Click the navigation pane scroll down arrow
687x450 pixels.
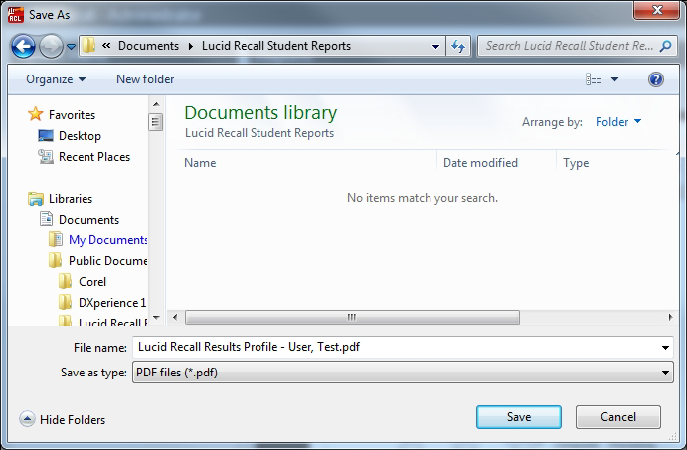pos(156,318)
